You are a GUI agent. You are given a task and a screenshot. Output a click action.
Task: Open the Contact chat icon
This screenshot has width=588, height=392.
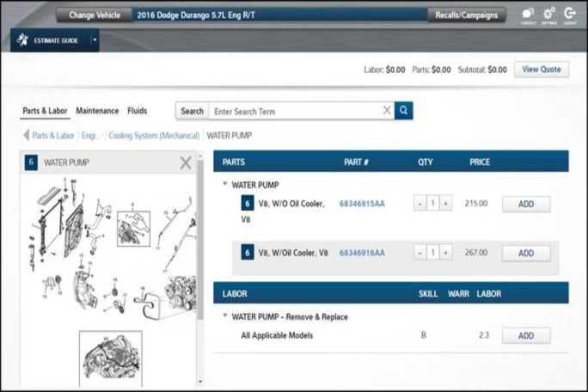(527, 14)
